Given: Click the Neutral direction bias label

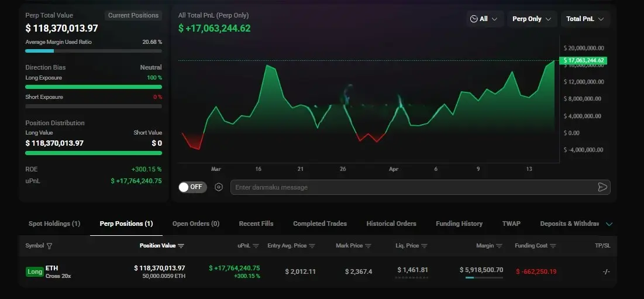Looking at the screenshot, I should point(151,67).
